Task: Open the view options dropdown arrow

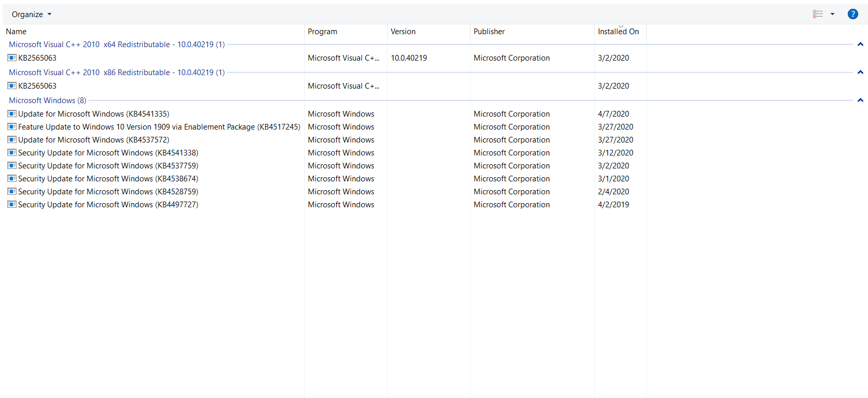Action: (833, 14)
